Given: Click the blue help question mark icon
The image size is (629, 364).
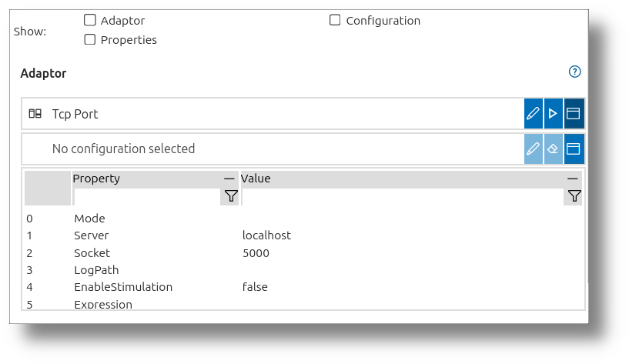Looking at the screenshot, I should click(x=574, y=72).
